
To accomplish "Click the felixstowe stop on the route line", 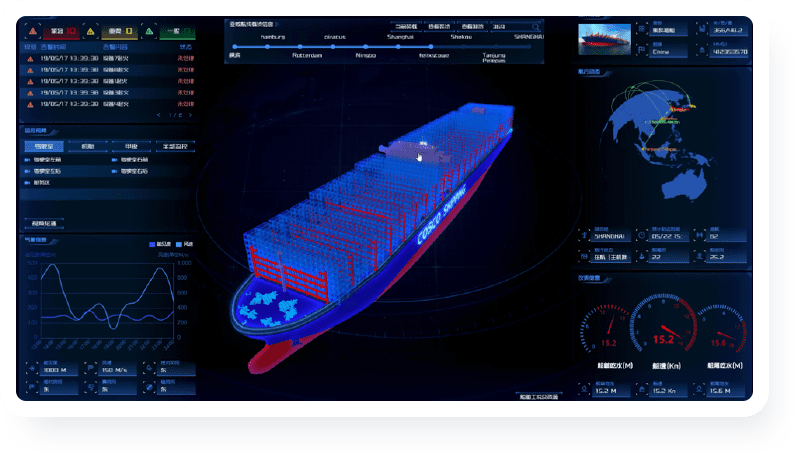I will pos(431,47).
